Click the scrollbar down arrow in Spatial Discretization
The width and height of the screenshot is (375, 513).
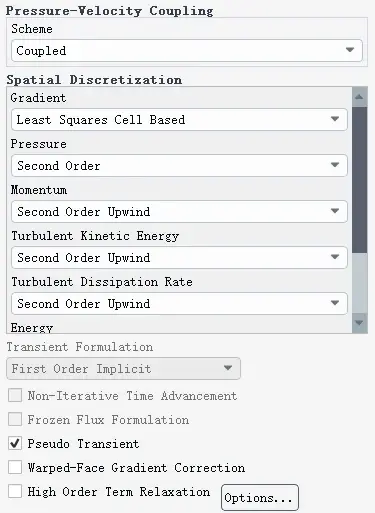click(359, 323)
